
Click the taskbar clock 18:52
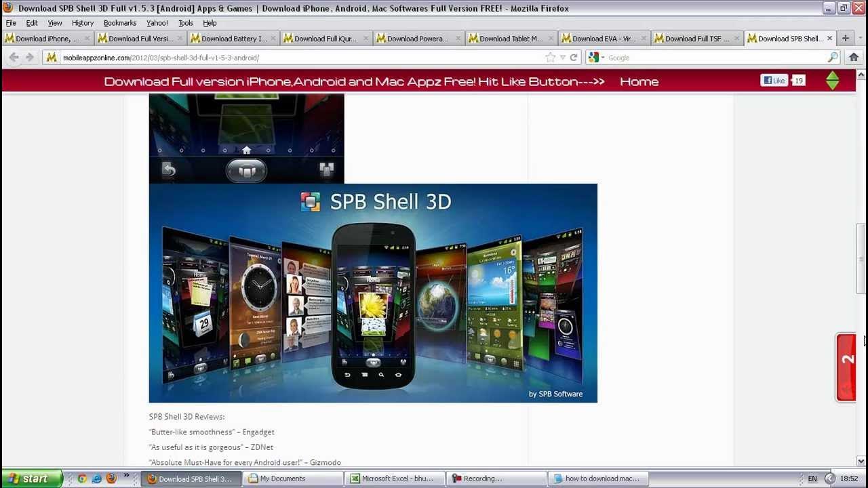(849, 479)
